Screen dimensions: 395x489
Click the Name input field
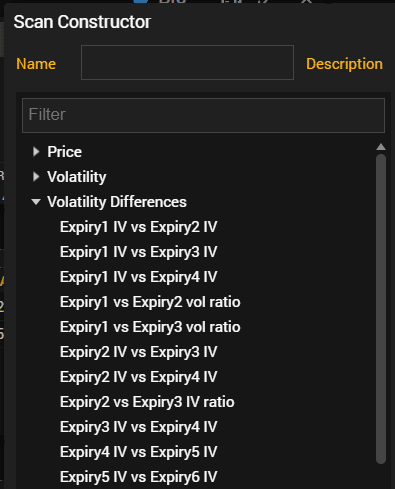(x=187, y=63)
